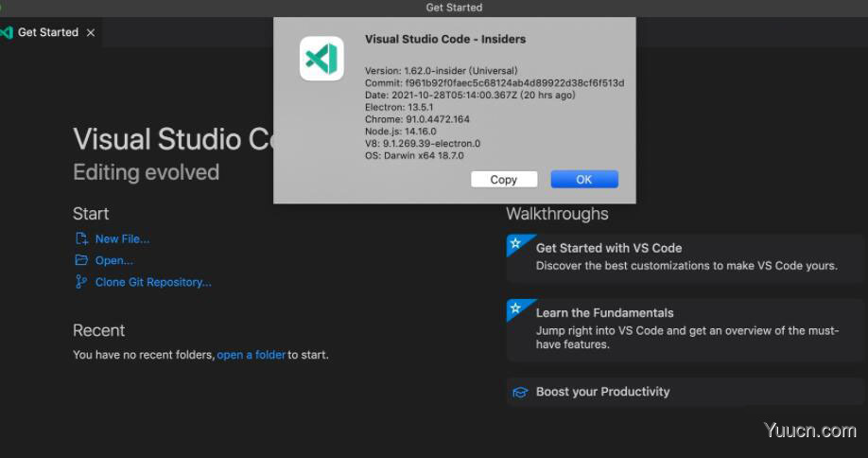868x458 pixels.
Task: Click 'Discover the best customizations' description
Action: (x=686, y=266)
